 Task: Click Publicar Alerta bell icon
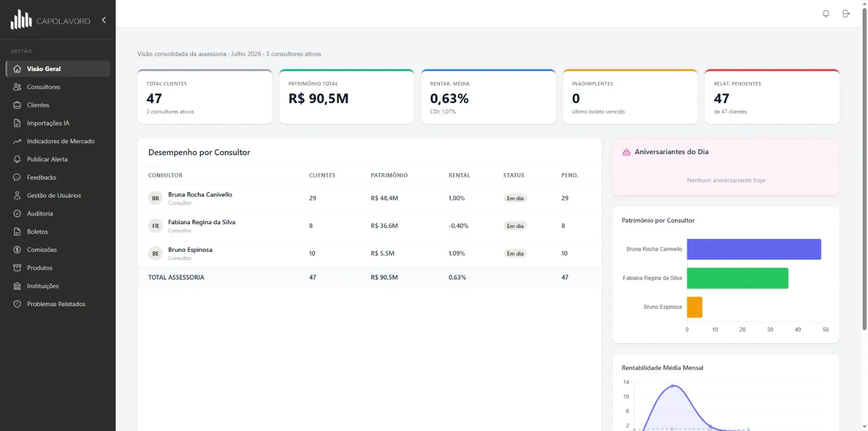click(x=17, y=159)
